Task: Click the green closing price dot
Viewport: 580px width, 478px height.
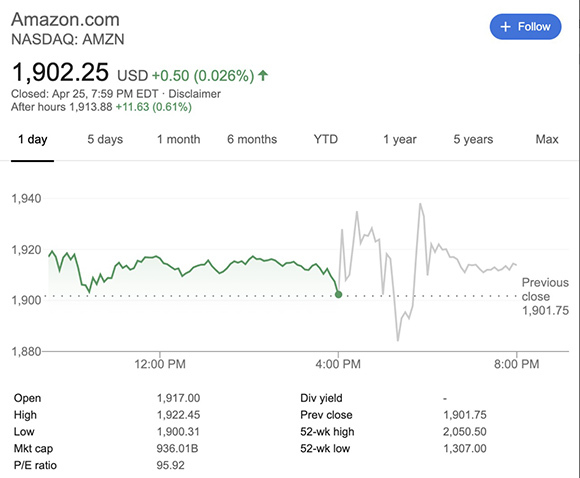Action: [338, 294]
